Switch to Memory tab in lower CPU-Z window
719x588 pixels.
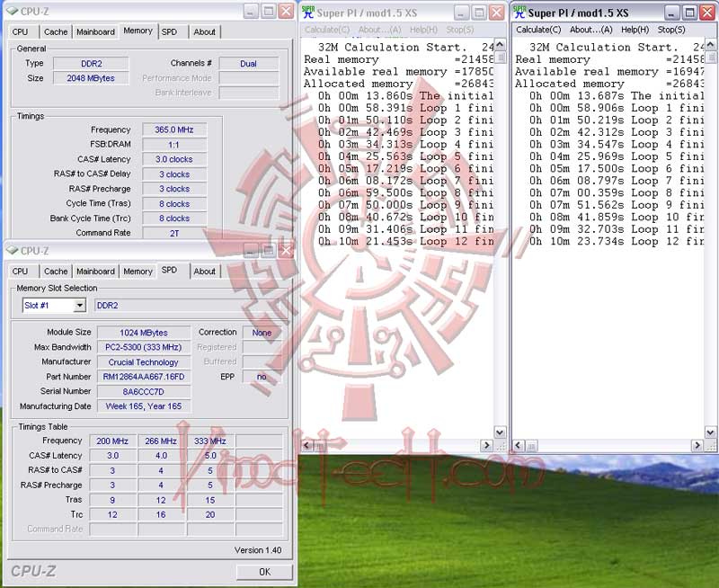pyautogui.click(x=138, y=271)
